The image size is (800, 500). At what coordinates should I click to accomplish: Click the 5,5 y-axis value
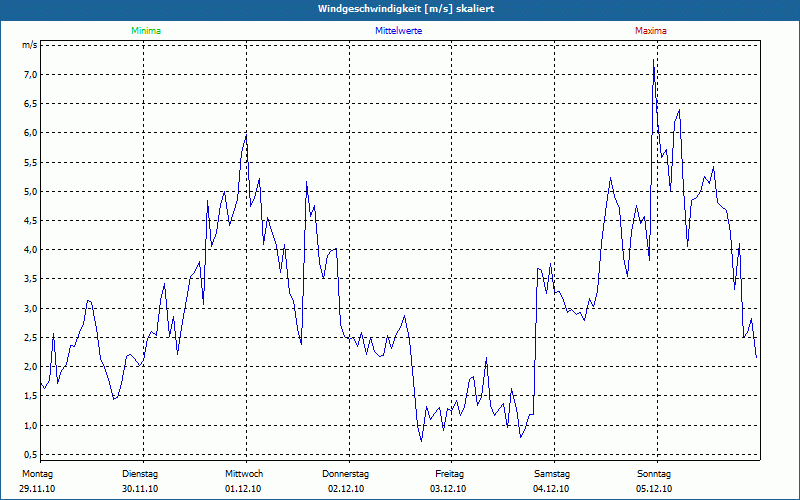[x=31, y=162]
